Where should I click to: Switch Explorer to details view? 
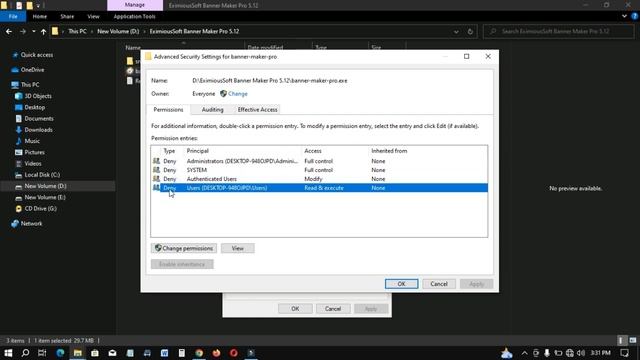point(621,340)
